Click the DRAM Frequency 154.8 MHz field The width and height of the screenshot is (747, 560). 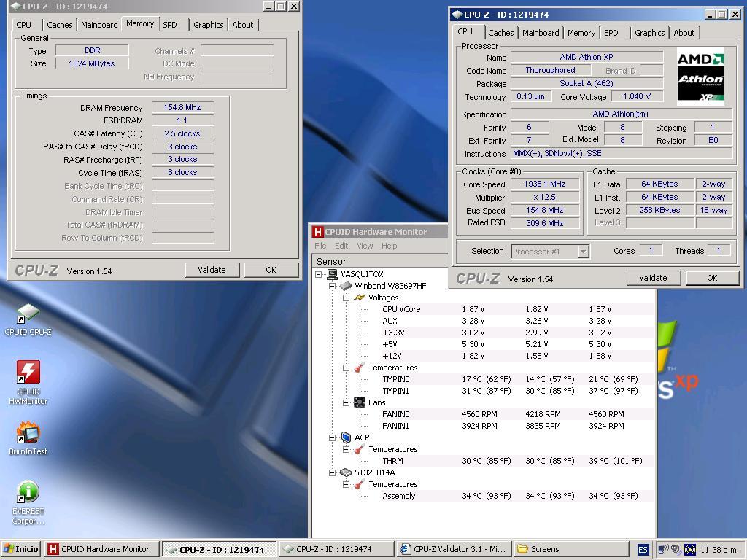tap(182, 108)
